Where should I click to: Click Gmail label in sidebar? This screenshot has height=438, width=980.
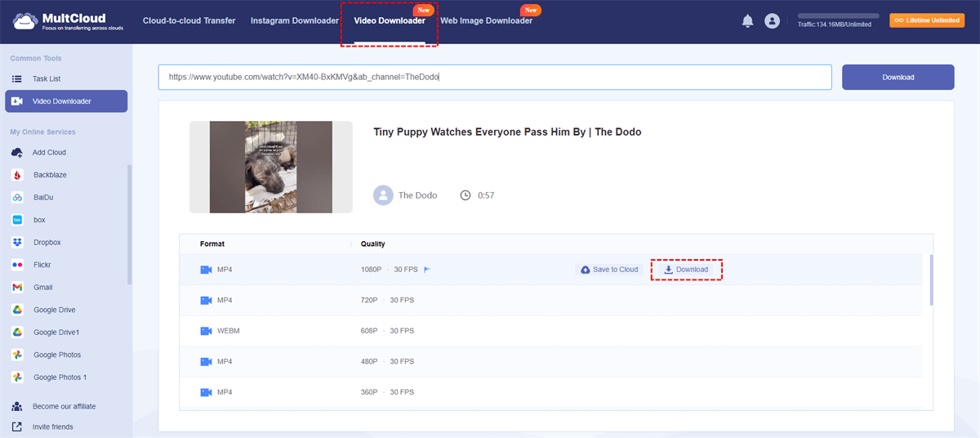44,287
